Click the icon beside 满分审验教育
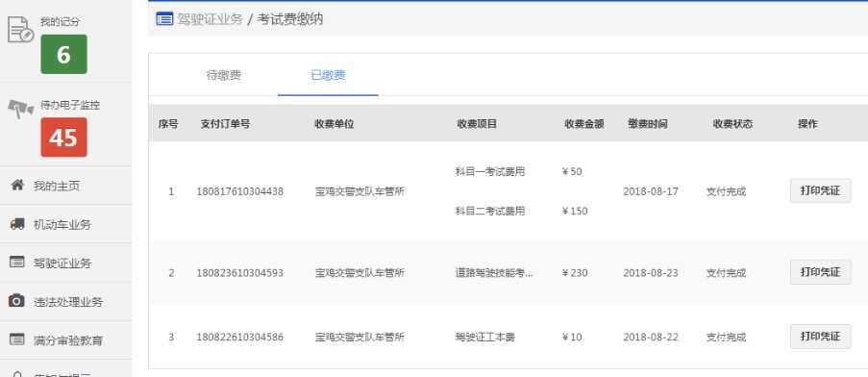868x377 pixels. [17, 339]
